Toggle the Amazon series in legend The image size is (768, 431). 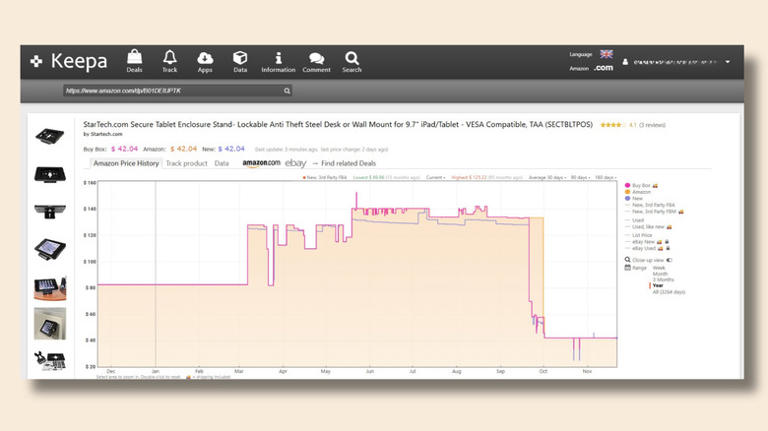point(639,192)
